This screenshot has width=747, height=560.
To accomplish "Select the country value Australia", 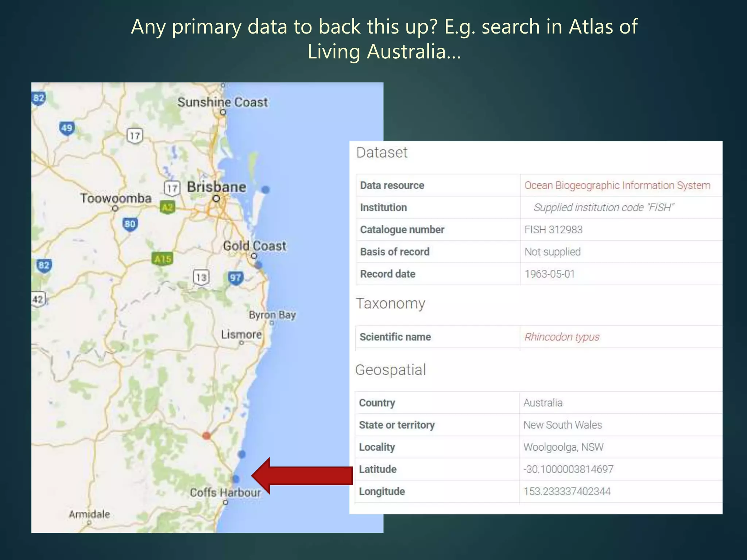I will pos(543,403).
